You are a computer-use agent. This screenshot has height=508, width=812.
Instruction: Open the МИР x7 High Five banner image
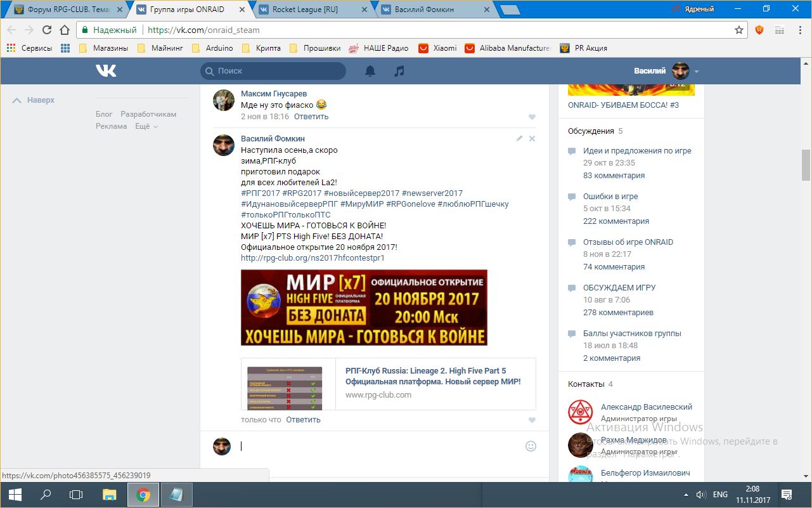364,308
